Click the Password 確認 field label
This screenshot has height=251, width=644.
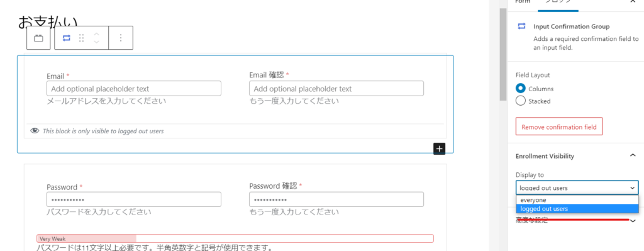coord(273,186)
